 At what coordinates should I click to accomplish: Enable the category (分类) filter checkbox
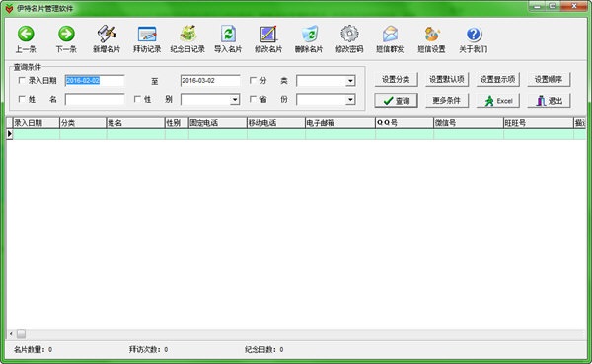tap(253, 80)
